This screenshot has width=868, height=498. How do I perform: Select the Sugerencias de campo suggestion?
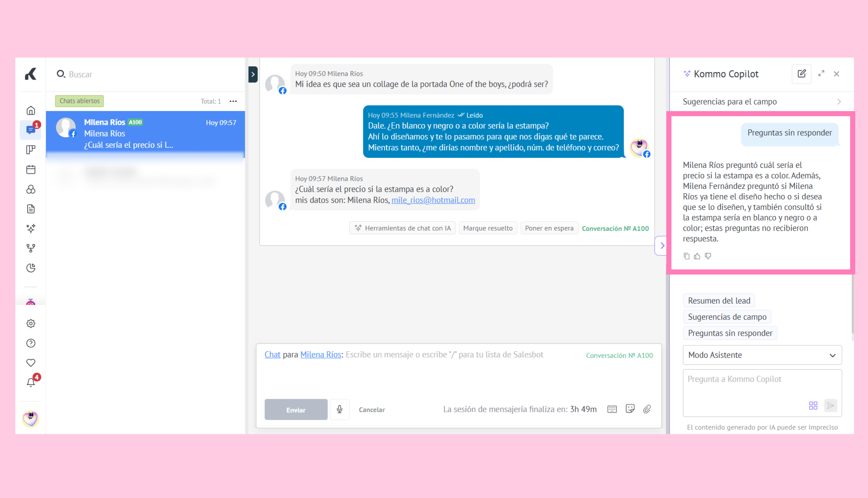point(727,317)
